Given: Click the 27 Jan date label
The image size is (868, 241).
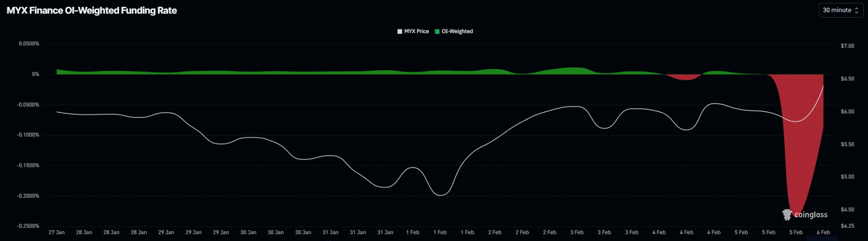Looking at the screenshot, I should (x=56, y=232).
